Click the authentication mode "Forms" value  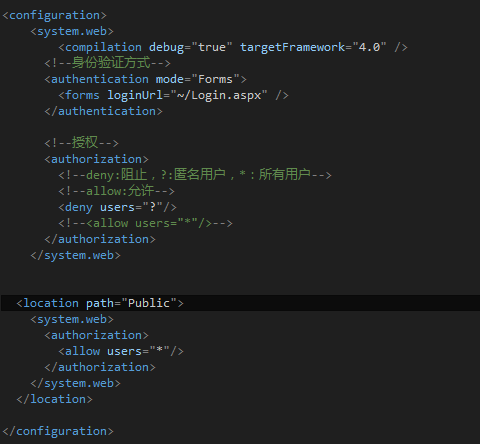click(x=215, y=79)
